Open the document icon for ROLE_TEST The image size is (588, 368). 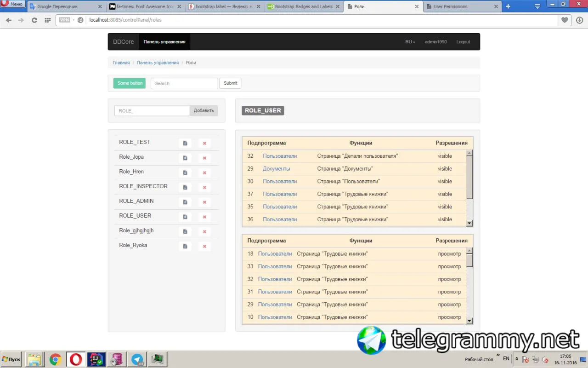click(x=185, y=143)
